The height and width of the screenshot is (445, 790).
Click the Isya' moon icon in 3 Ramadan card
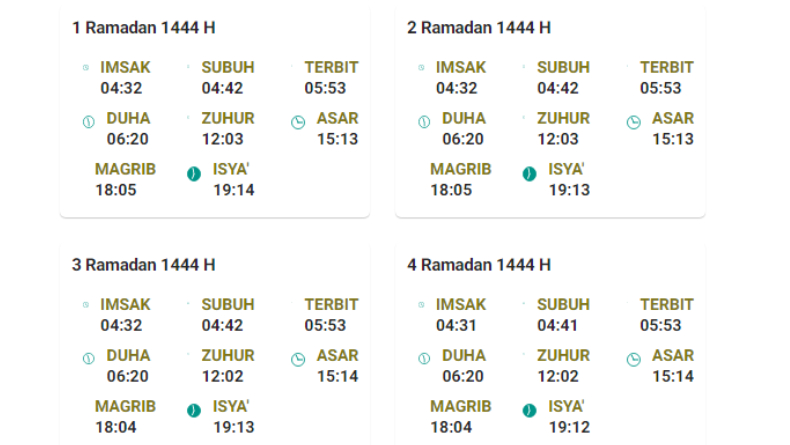coord(194,411)
